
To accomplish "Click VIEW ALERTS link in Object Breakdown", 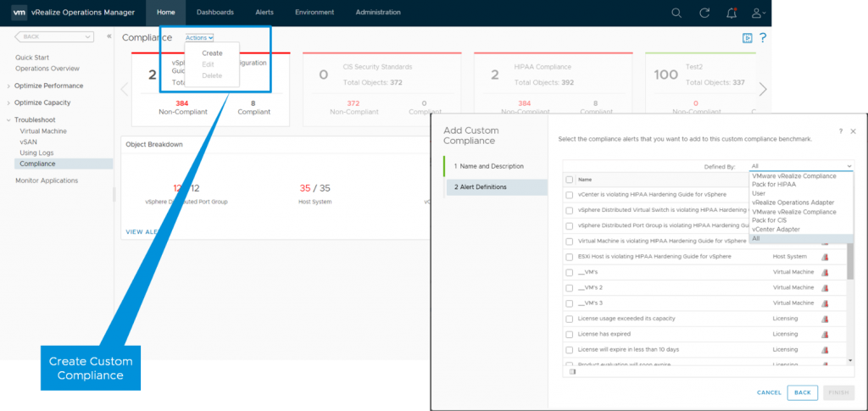I will pyautogui.click(x=142, y=232).
